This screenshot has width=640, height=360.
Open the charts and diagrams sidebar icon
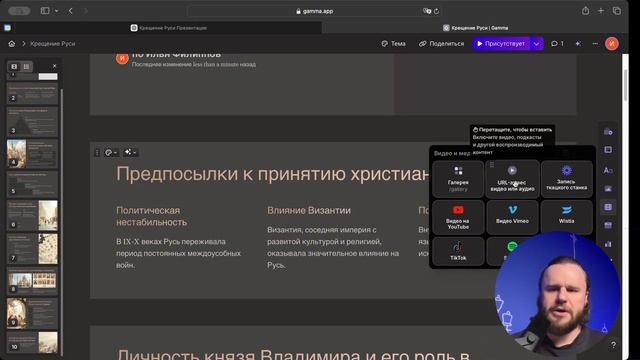pos(608,244)
